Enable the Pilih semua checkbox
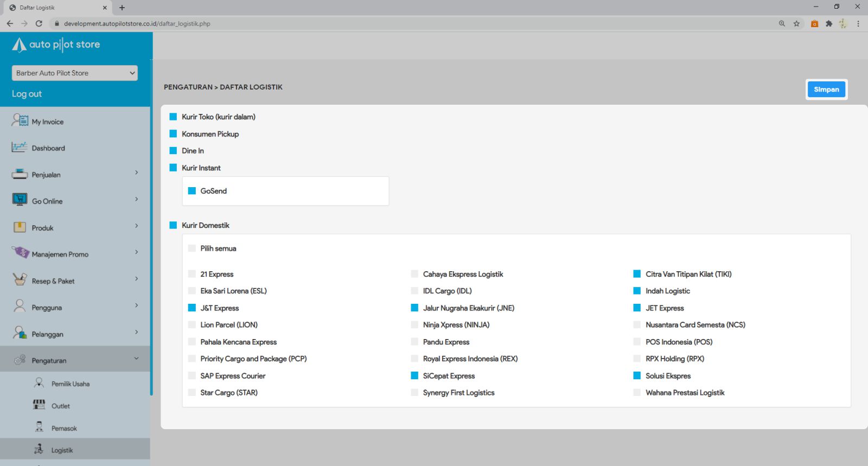868x466 pixels. coord(192,248)
